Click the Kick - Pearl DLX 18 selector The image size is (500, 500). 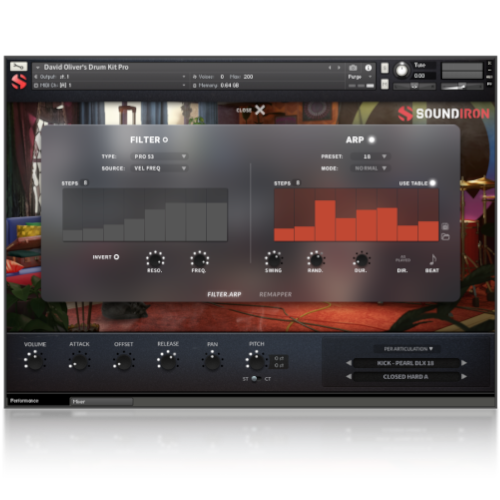tap(406, 363)
